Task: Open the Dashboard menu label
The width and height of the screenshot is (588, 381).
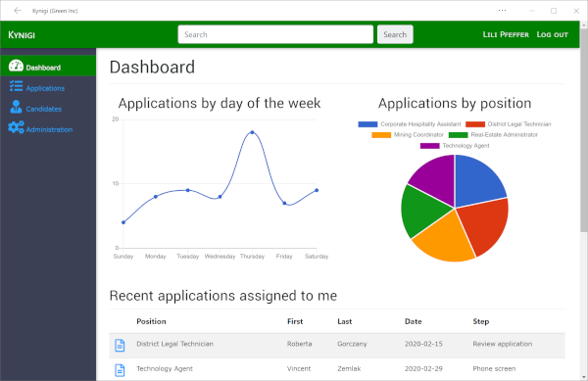Action: coord(43,68)
